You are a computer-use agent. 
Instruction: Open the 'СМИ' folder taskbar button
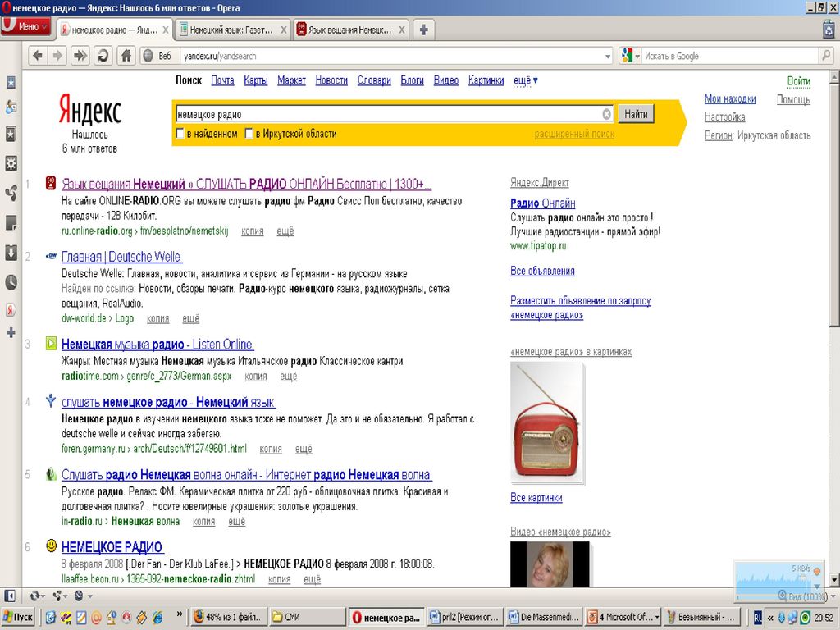[307, 617]
